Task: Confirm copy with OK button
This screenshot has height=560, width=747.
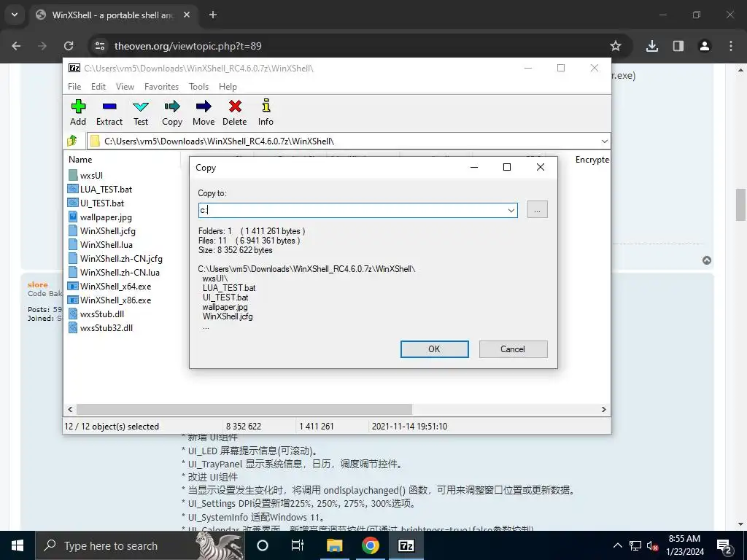Action: point(434,349)
